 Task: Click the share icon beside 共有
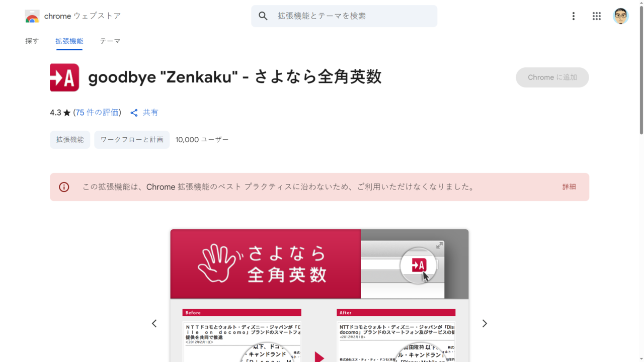pos(134,113)
